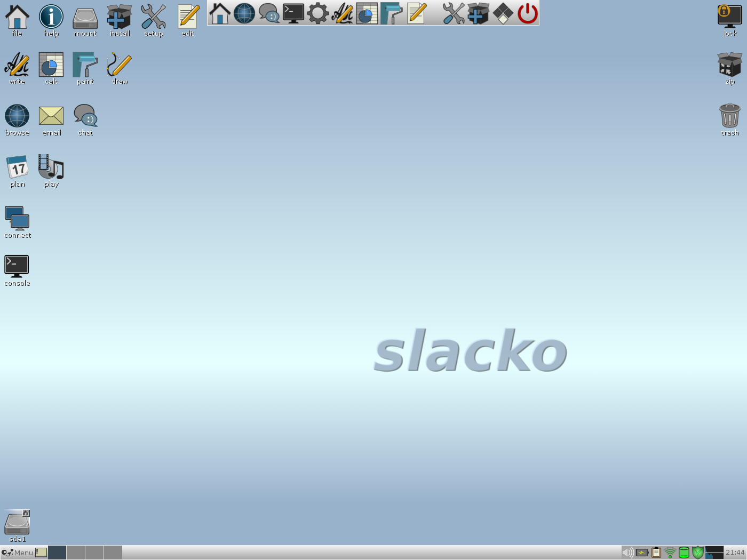
Task: Click the notepad pencil icon in top launcher bar
Action: [416, 13]
